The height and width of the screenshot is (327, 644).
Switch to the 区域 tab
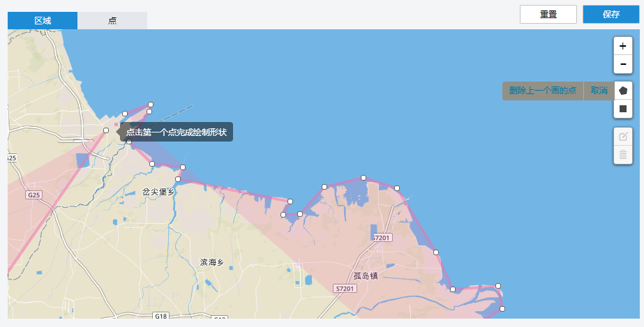[43, 20]
